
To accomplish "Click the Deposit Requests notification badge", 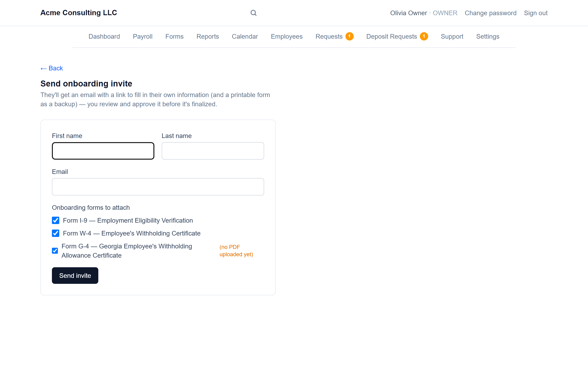I will coord(424,36).
